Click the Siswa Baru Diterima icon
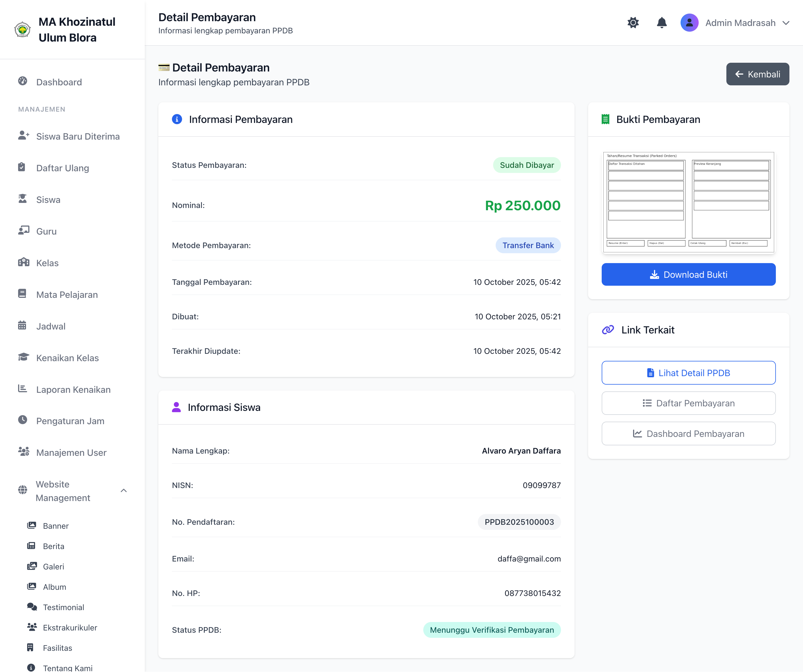 click(x=23, y=135)
